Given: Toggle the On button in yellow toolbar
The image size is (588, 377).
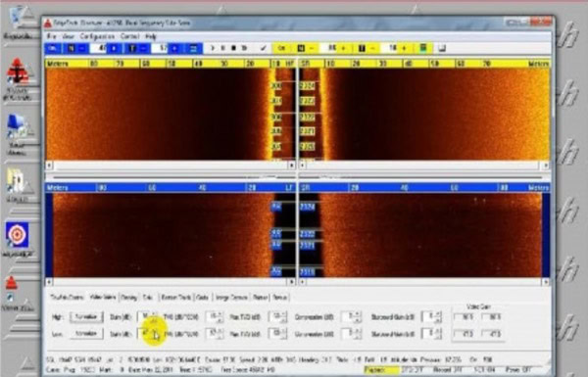Looking at the screenshot, I should point(281,48).
